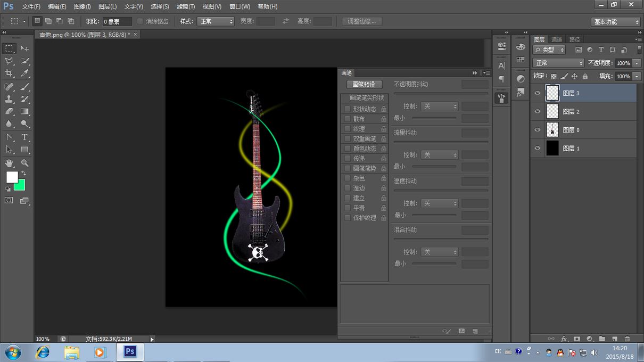Open the 滤镜(T) menu

pyautogui.click(x=186, y=6)
